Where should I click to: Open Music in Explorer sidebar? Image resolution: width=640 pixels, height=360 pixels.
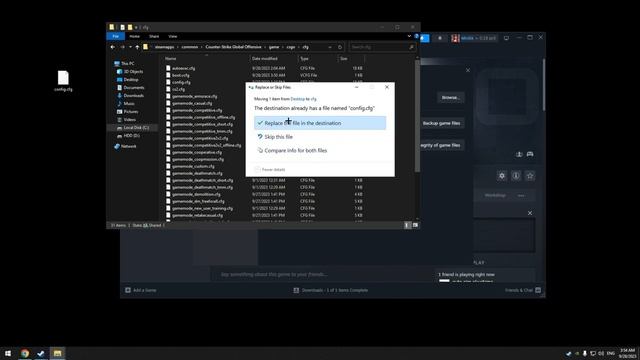click(x=126, y=104)
